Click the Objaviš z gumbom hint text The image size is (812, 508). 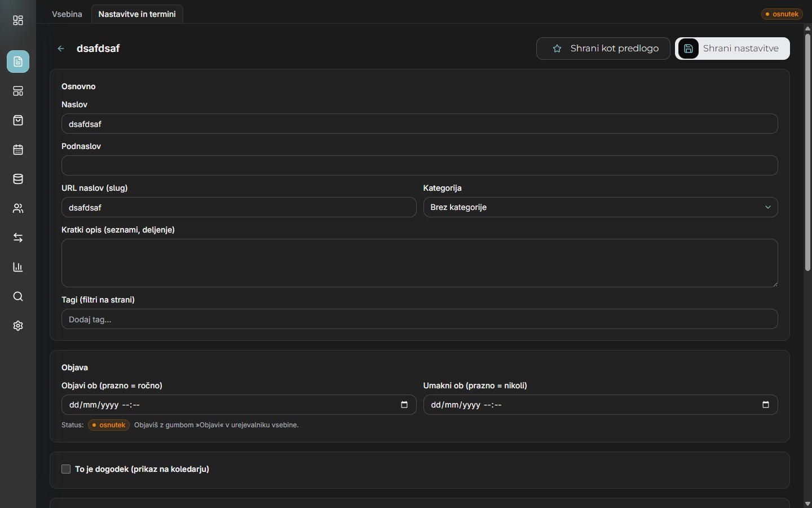[x=217, y=425]
